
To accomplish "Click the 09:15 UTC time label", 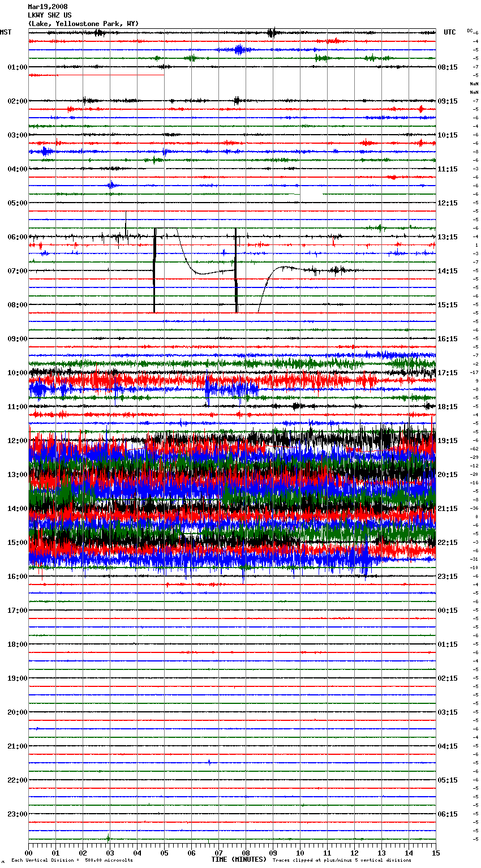I will [448, 101].
